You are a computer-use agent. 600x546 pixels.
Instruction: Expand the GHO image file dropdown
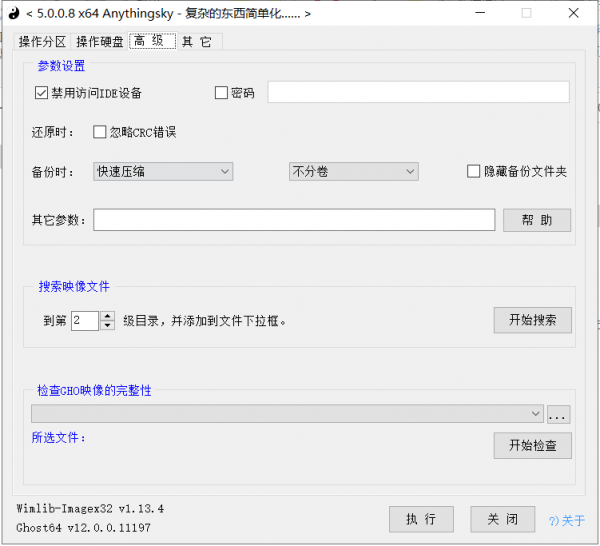click(x=287, y=414)
